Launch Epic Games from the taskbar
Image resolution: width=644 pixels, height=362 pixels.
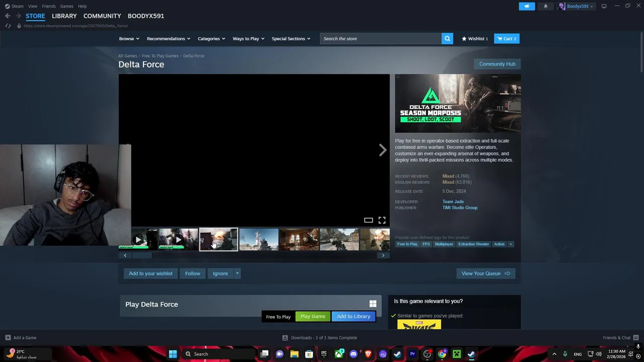324,354
